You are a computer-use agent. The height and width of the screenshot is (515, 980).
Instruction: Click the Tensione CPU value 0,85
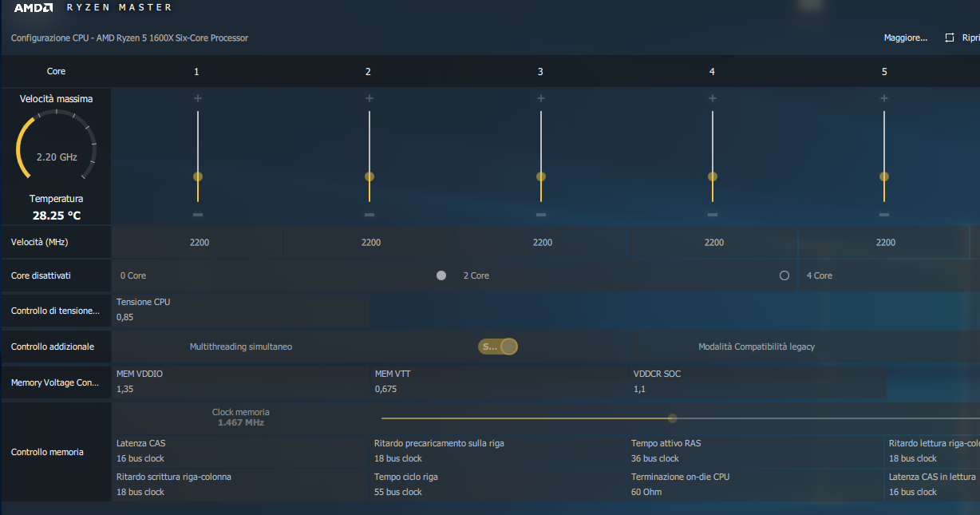click(124, 317)
